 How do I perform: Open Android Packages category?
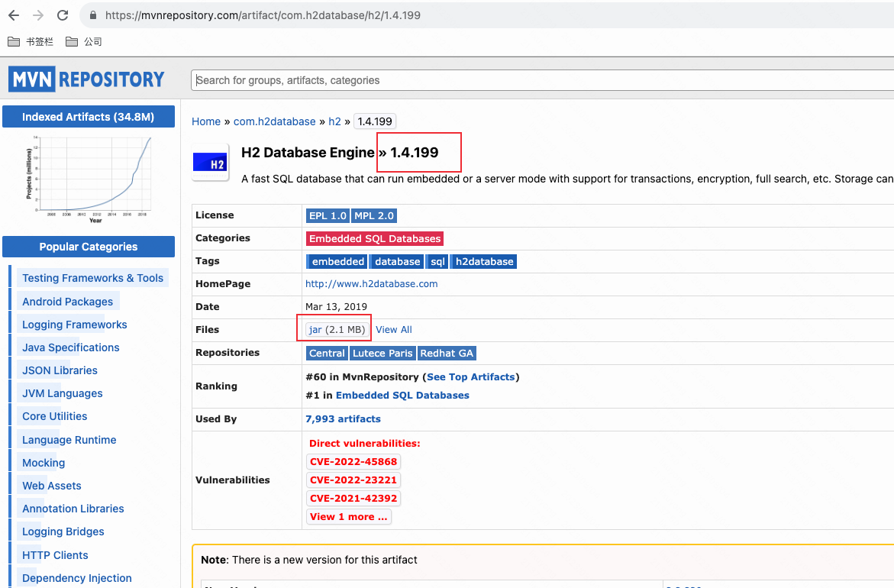tap(67, 302)
